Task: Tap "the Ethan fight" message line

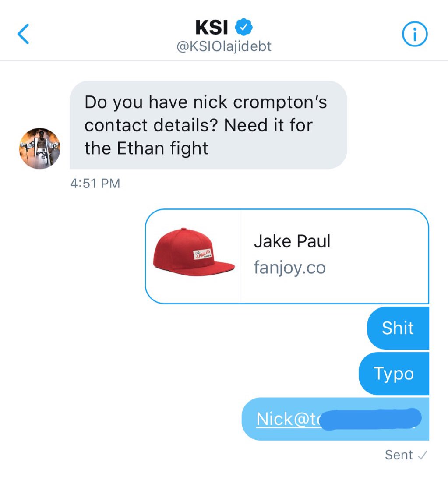Action: [x=146, y=148]
